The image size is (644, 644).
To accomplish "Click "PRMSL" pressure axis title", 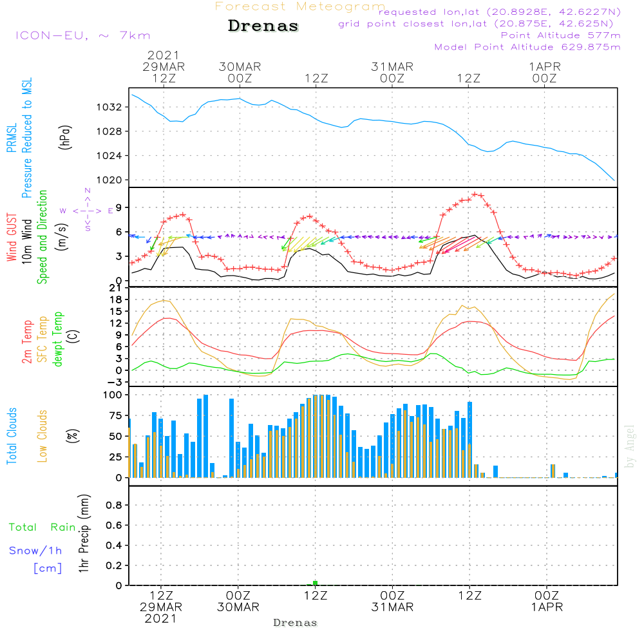I will (x=12, y=137).
